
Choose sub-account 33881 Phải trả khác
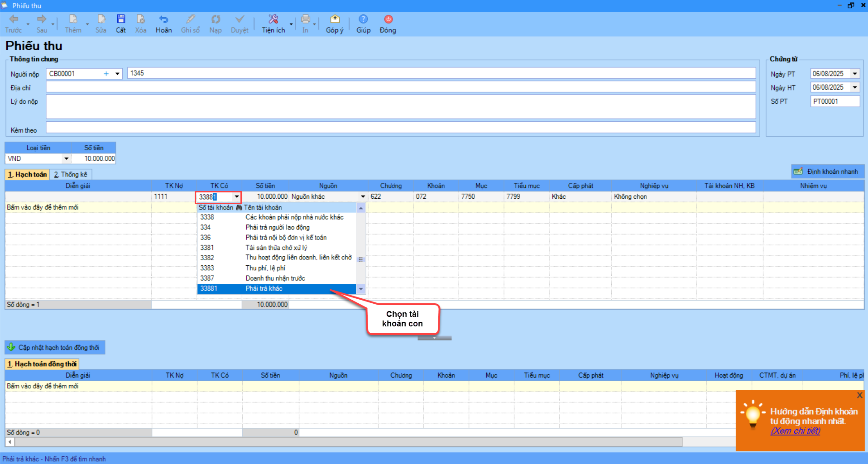click(277, 288)
